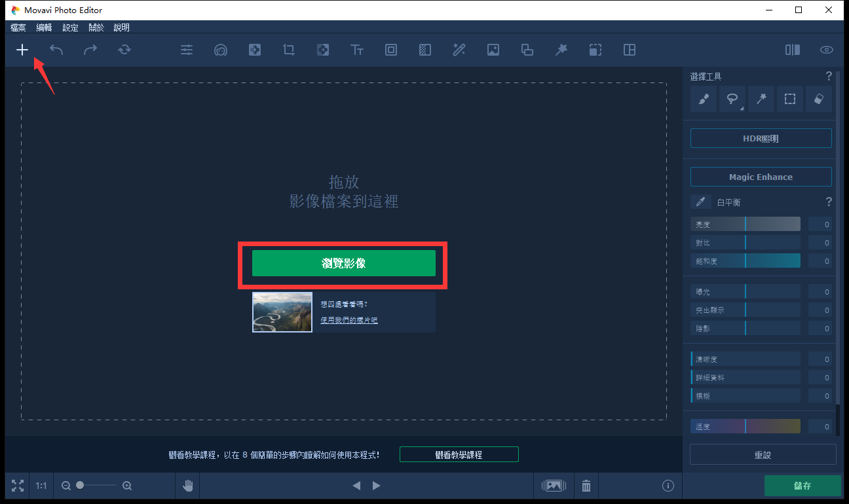
Task: Select the magic wand selection tool
Action: coord(761,99)
